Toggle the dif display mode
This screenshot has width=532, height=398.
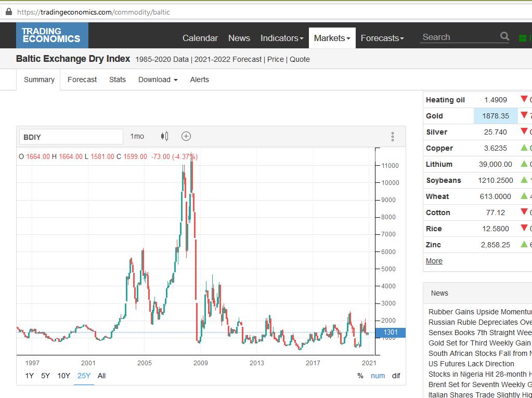click(x=395, y=376)
